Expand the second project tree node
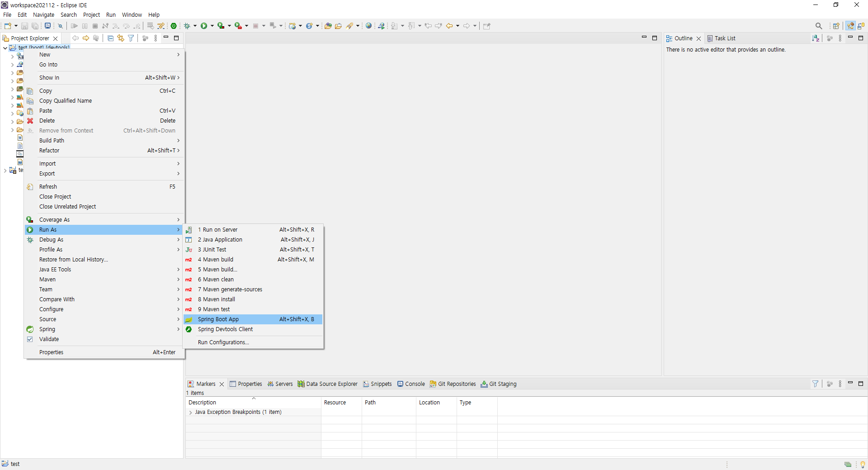 [5, 171]
